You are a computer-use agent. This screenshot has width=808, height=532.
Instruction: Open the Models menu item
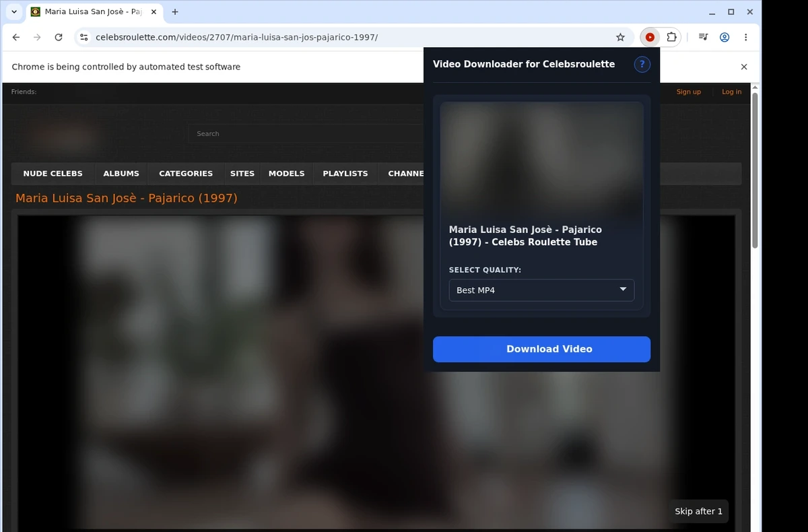287,173
